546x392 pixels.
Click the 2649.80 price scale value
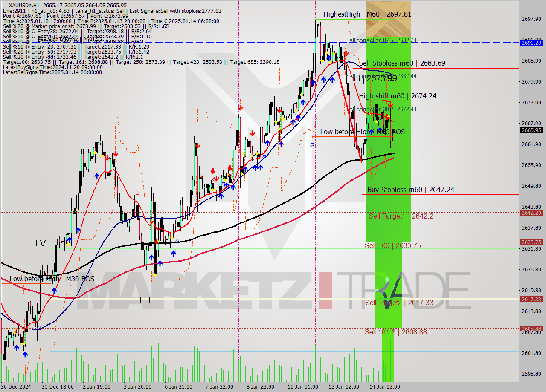(x=531, y=186)
